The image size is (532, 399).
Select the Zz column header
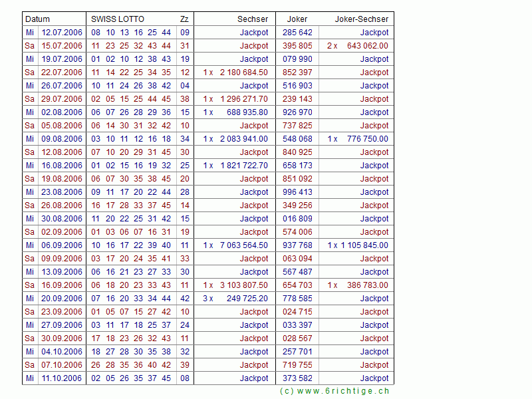[x=184, y=19]
